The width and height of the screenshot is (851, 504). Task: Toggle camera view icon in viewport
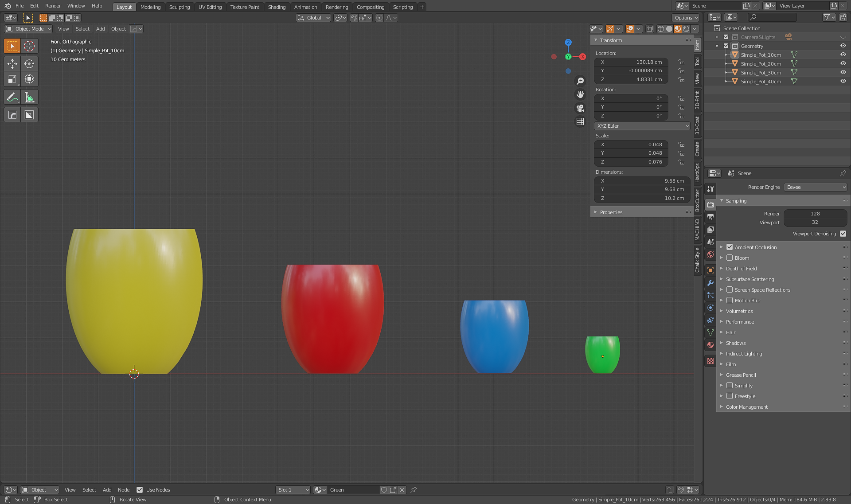click(580, 108)
